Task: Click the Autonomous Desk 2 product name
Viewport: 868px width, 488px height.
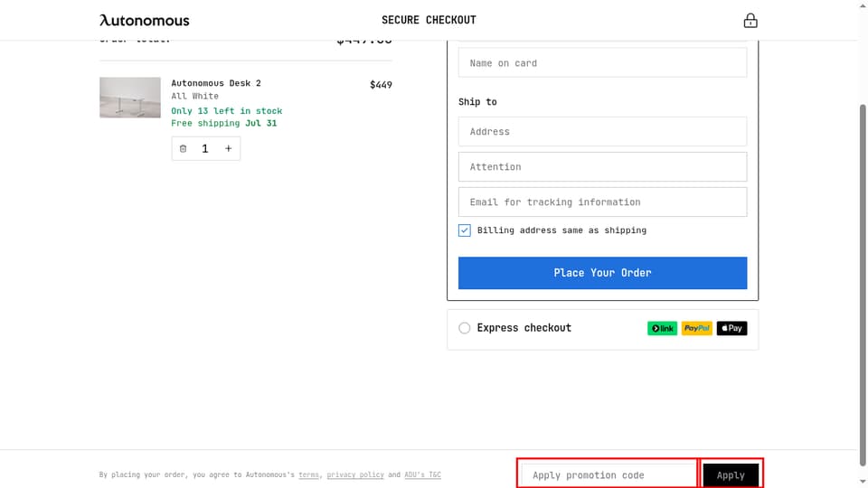Action: coord(216,83)
